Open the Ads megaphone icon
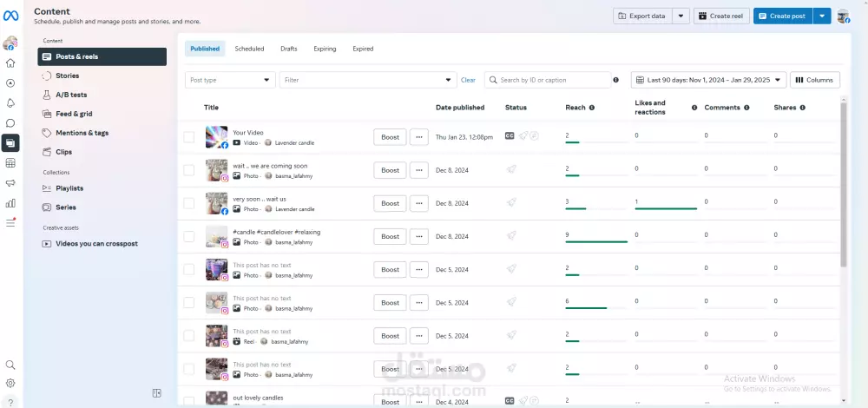The height and width of the screenshot is (408, 868). 10,183
